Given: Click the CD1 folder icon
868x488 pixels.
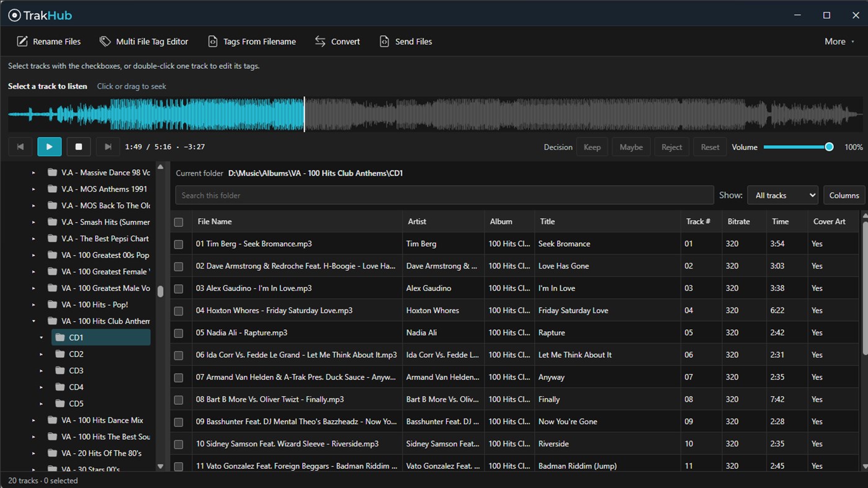Looking at the screenshot, I should point(60,338).
